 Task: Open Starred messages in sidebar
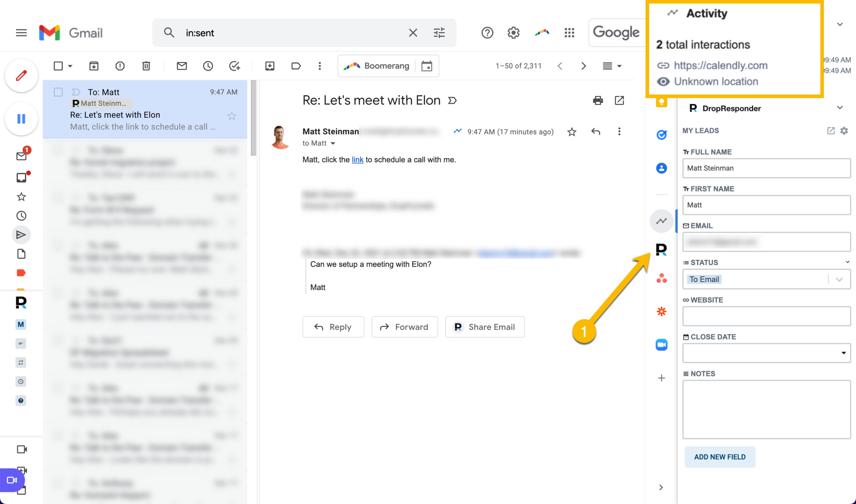(21, 197)
